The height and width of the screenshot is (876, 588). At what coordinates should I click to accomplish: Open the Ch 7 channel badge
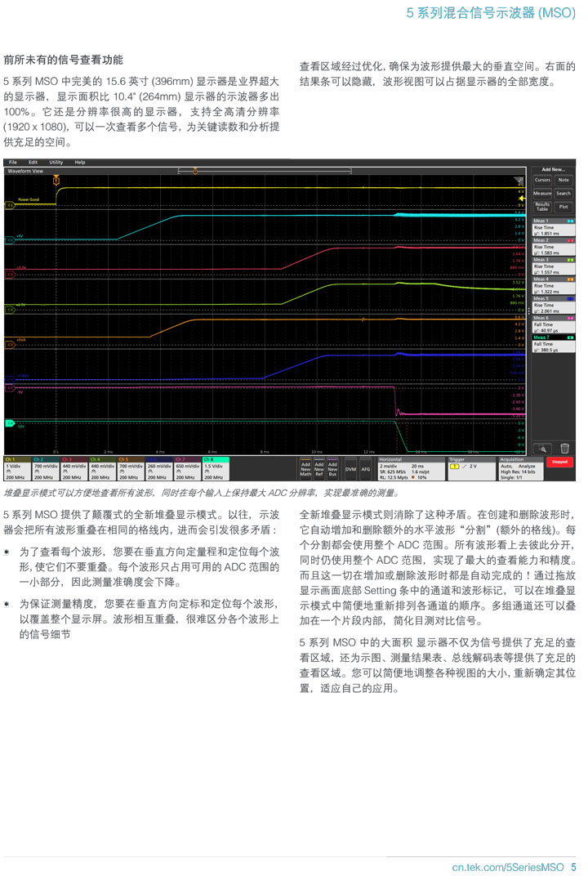pyautogui.click(x=188, y=469)
